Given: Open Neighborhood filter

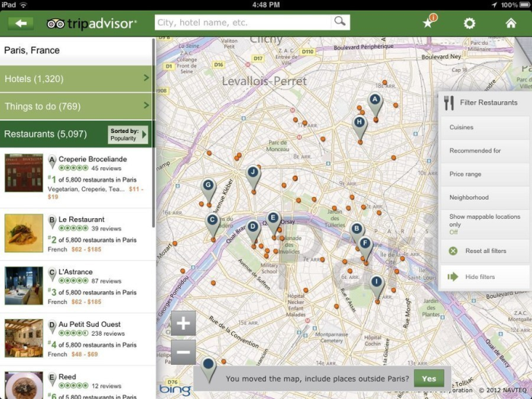Looking at the screenshot, I should 485,198.
